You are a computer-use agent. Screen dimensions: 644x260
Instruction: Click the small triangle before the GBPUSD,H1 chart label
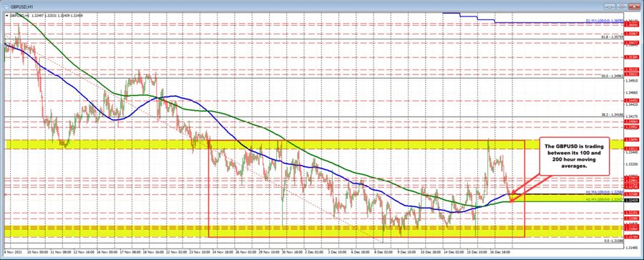7,16
